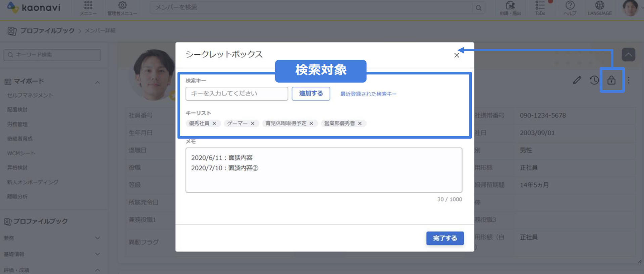This screenshot has height=274, width=644.
Task: Click the kaonavi logo
Action: [x=34, y=7]
